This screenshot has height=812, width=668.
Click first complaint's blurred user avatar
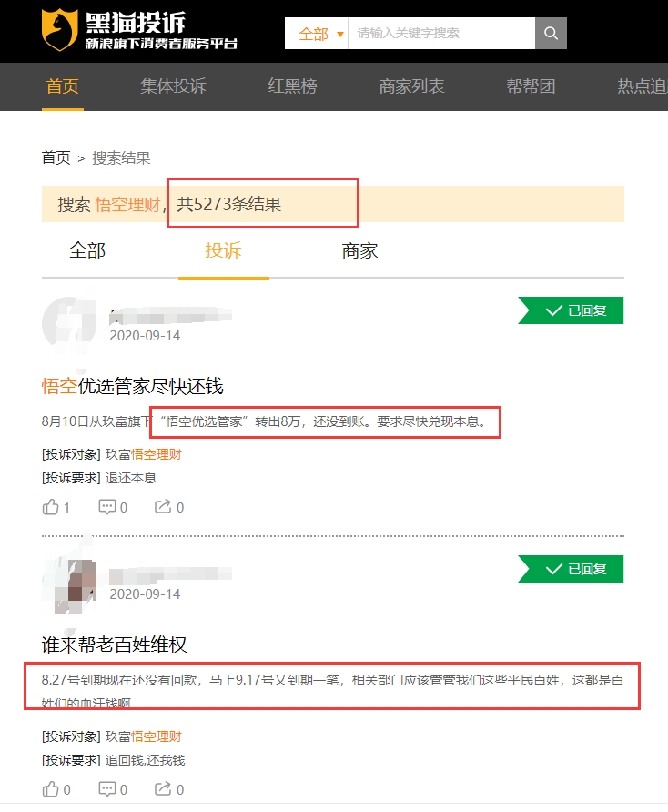click(x=69, y=324)
